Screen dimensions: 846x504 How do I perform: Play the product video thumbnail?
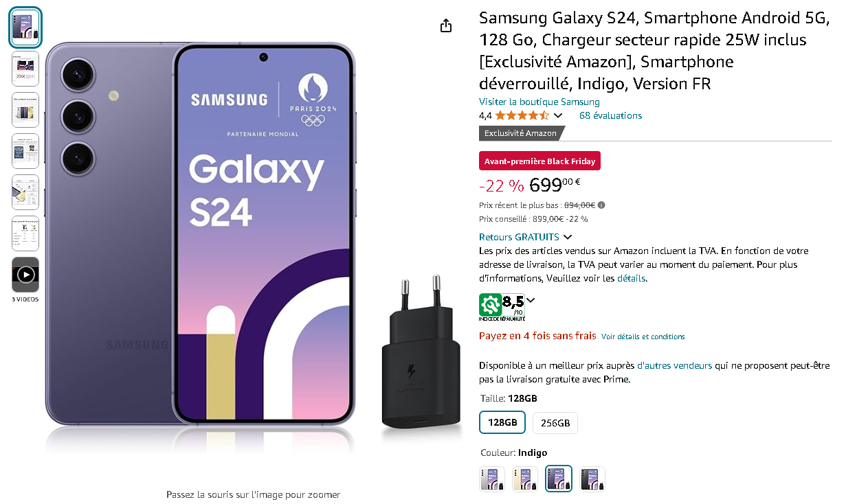25,275
